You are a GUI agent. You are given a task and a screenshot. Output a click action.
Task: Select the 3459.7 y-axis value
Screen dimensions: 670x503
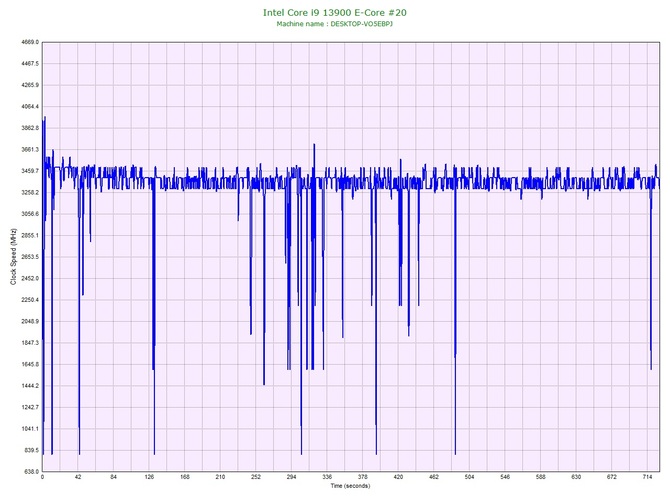30,171
